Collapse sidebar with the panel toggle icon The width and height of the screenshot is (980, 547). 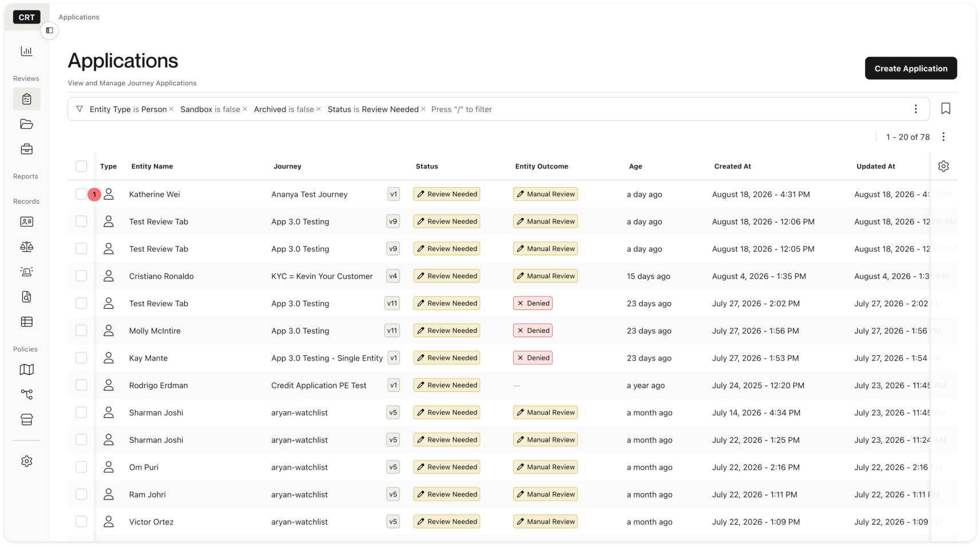(x=50, y=30)
